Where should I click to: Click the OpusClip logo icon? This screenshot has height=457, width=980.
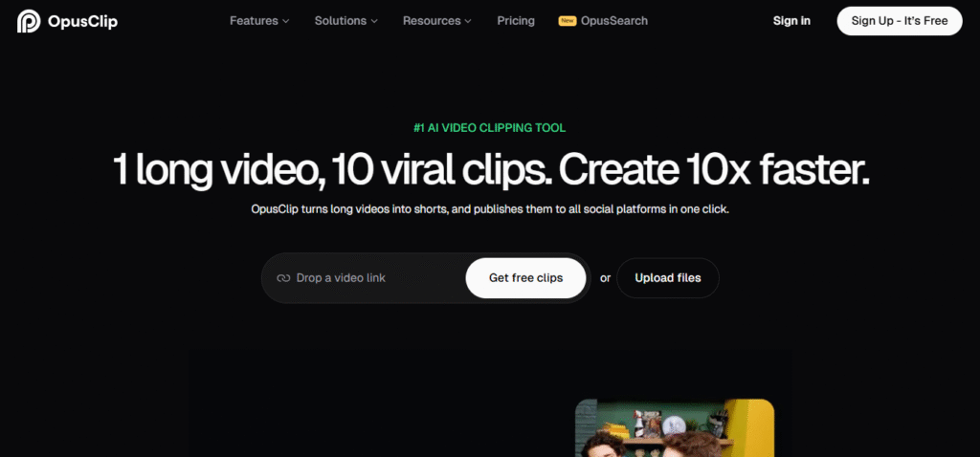pos(29,21)
